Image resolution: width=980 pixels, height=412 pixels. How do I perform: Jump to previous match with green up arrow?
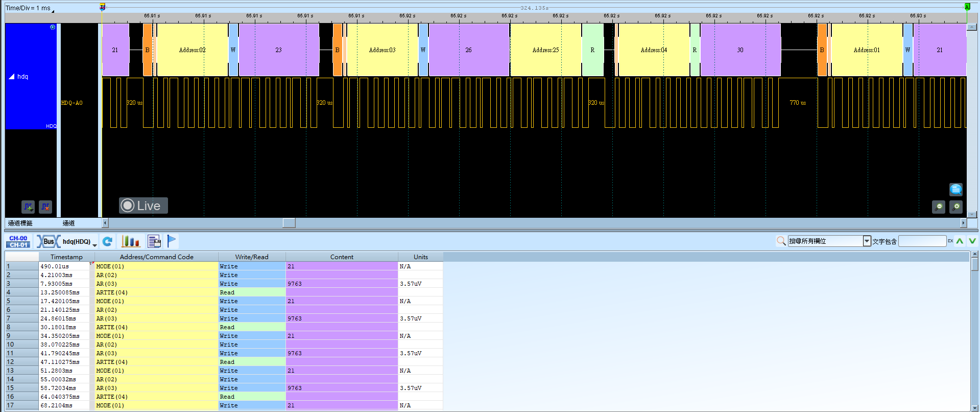[x=960, y=241]
